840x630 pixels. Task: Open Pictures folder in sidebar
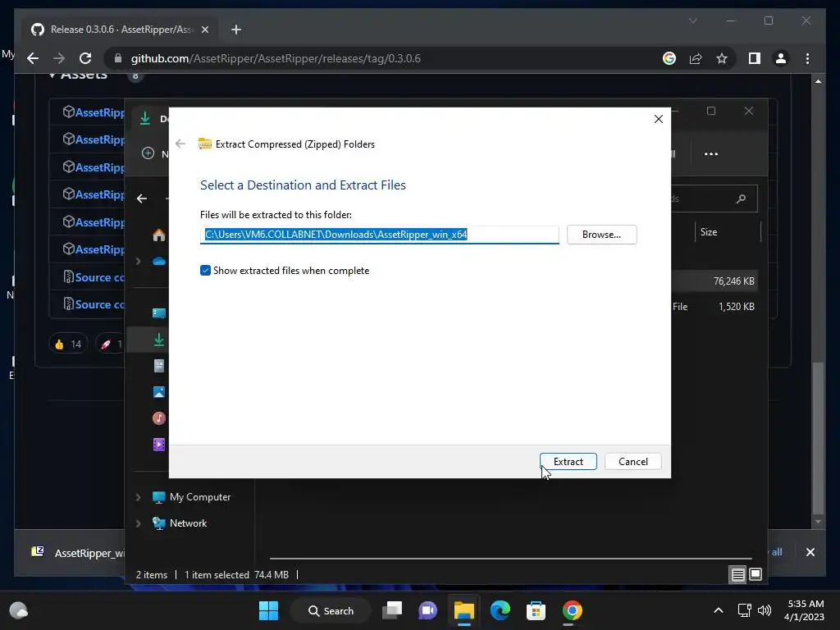pyautogui.click(x=159, y=391)
